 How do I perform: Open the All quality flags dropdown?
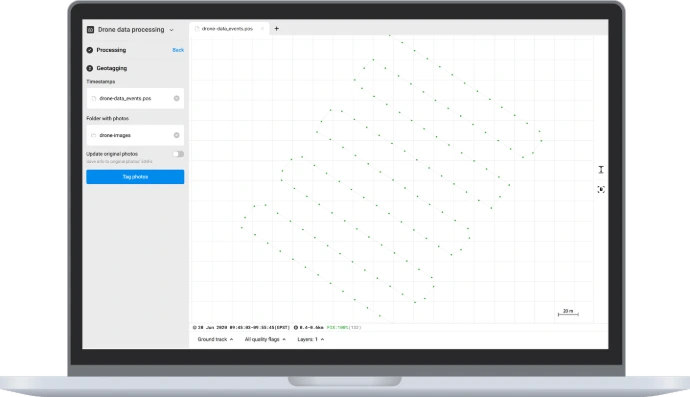click(x=265, y=339)
